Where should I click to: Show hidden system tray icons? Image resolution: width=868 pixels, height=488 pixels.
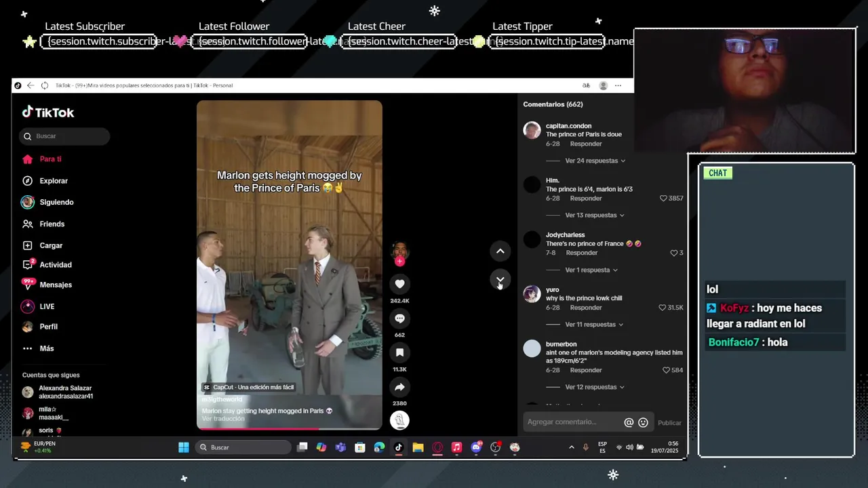[x=571, y=447]
